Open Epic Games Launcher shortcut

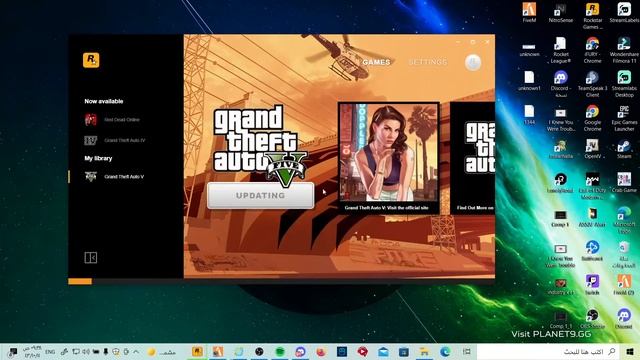click(x=624, y=118)
